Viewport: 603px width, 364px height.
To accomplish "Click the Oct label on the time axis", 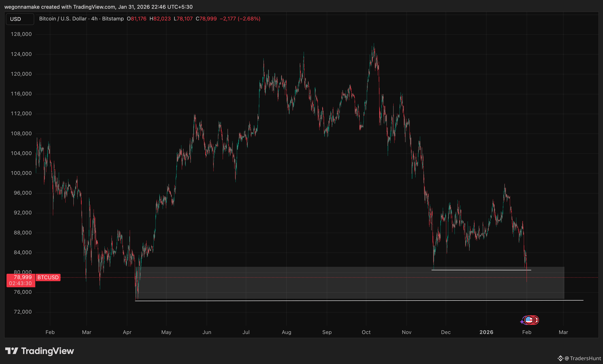I will tap(366, 332).
